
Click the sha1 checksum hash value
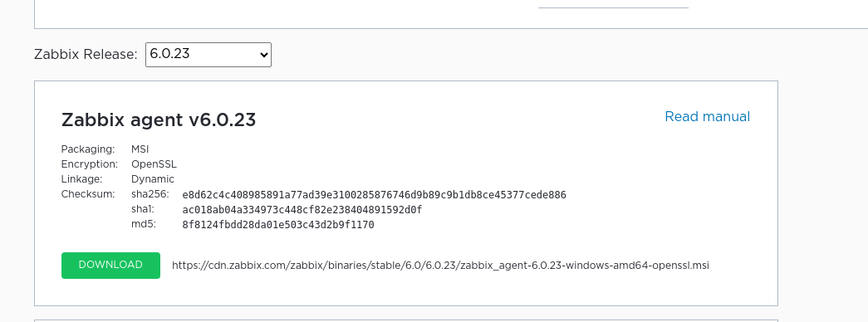coord(302,210)
